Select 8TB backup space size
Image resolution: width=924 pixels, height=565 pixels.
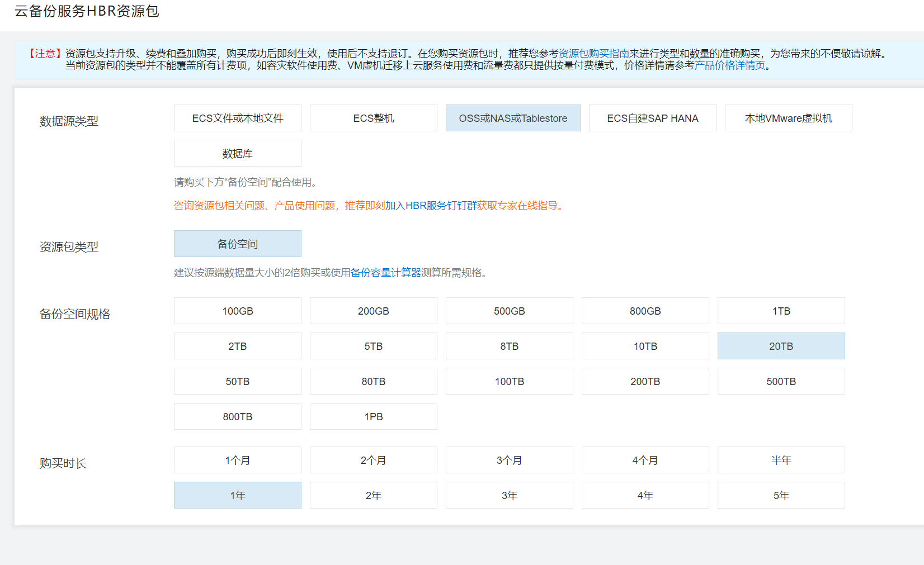(510, 346)
